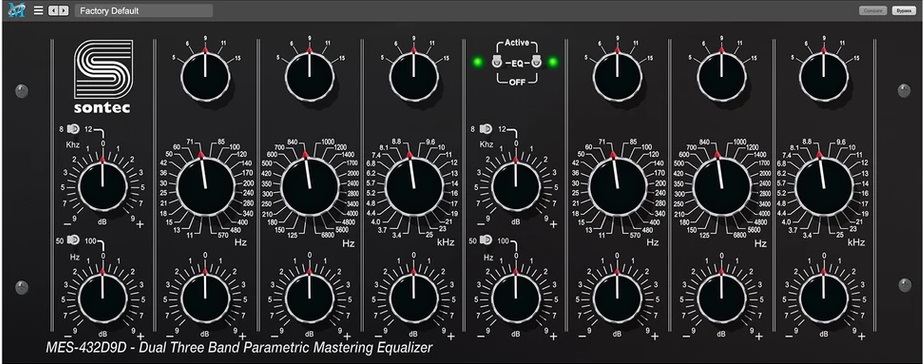Image resolution: width=924 pixels, height=364 pixels.
Task: Click the upper-left rack screw
Action: point(22,91)
